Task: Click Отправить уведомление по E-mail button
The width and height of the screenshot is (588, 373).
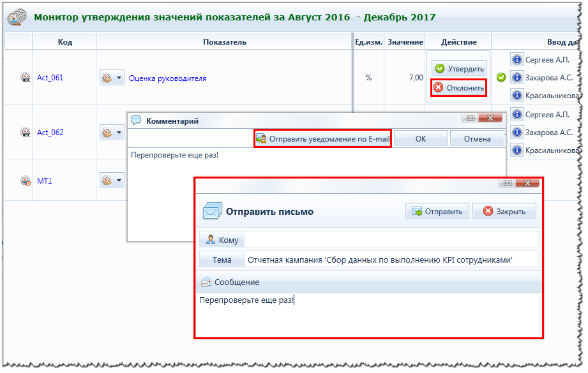Action: pos(323,139)
